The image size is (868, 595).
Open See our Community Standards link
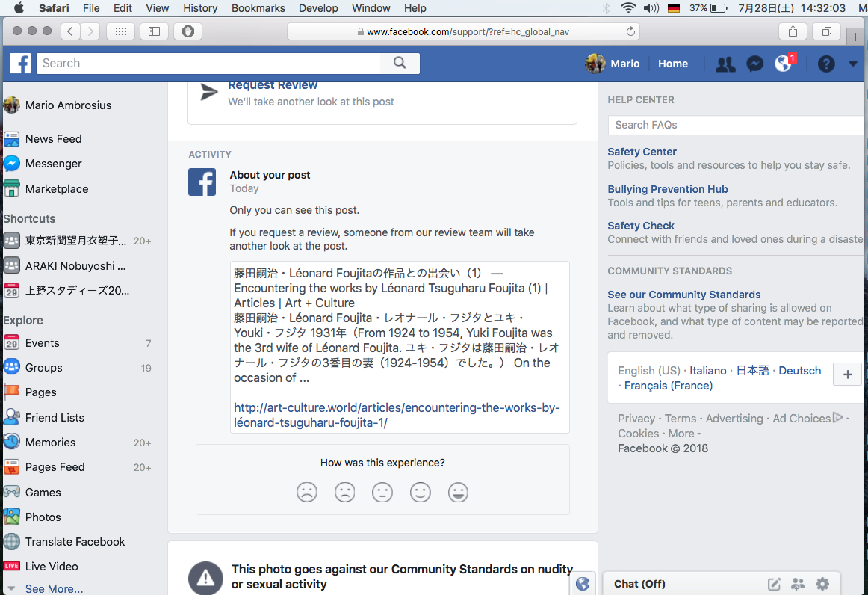[x=683, y=295]
